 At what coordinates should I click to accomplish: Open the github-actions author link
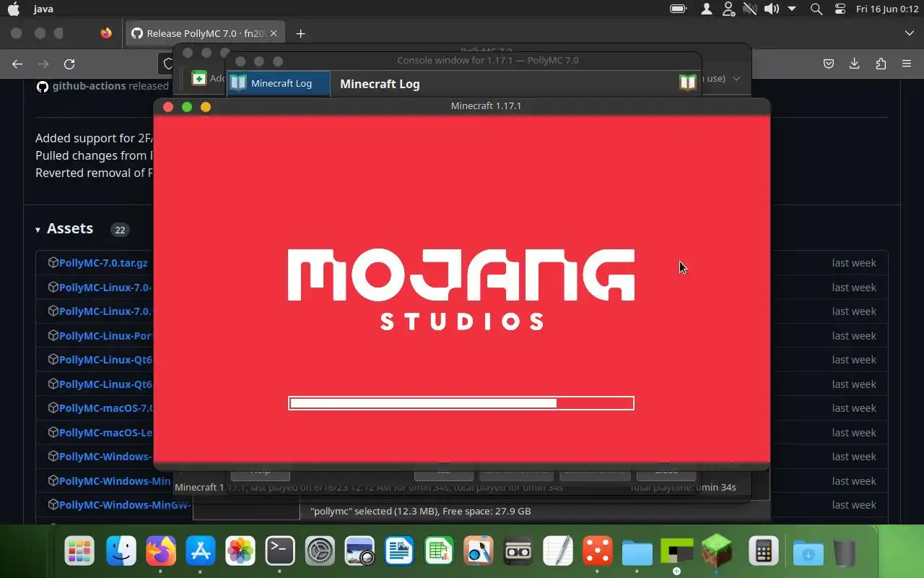pos(89,86)
